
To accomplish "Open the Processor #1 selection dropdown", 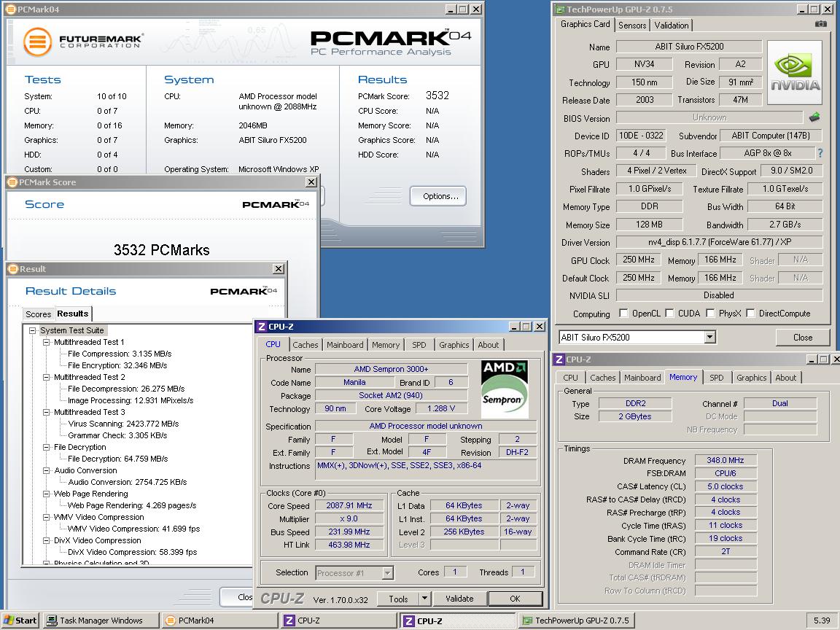I will (x=388, y=573).
